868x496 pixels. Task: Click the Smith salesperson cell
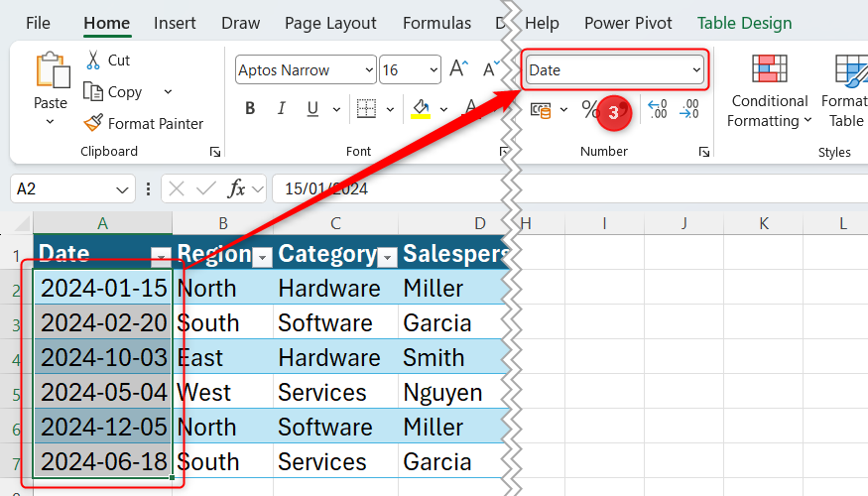(452, 357)
